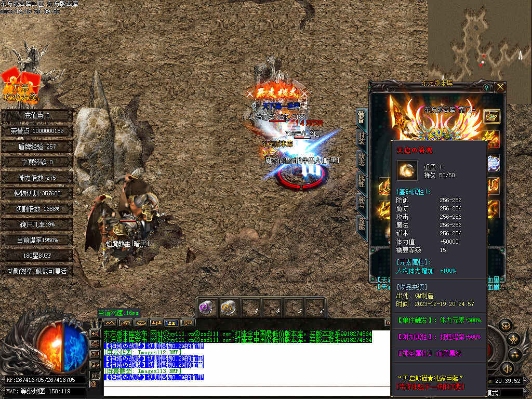Click the chat text input field
Viewport: 532px width, 399px height.
[247, 391]
